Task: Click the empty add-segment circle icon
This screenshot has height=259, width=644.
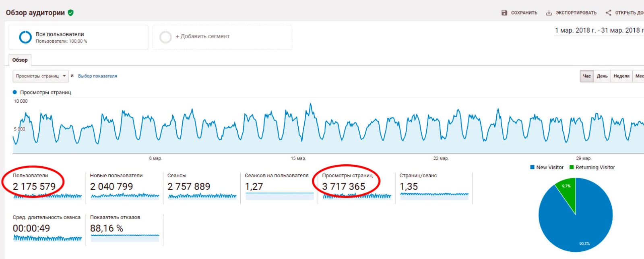Action: click(x=165, y=37)
